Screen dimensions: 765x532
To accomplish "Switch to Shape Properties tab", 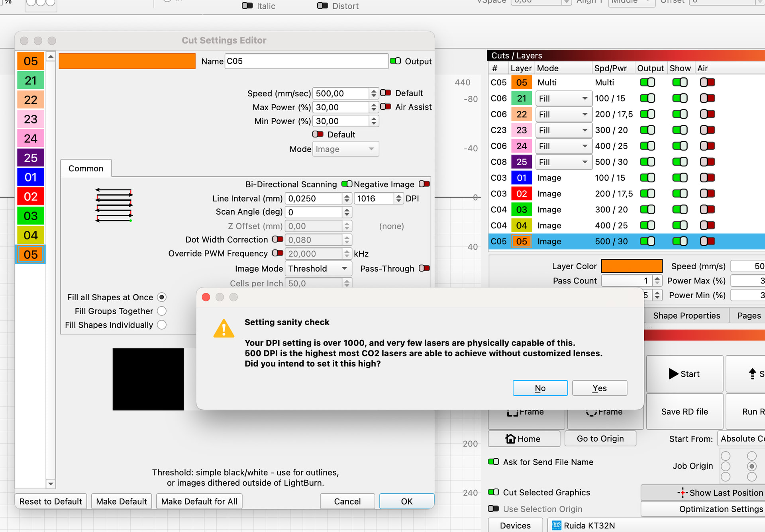I will 687,316.
